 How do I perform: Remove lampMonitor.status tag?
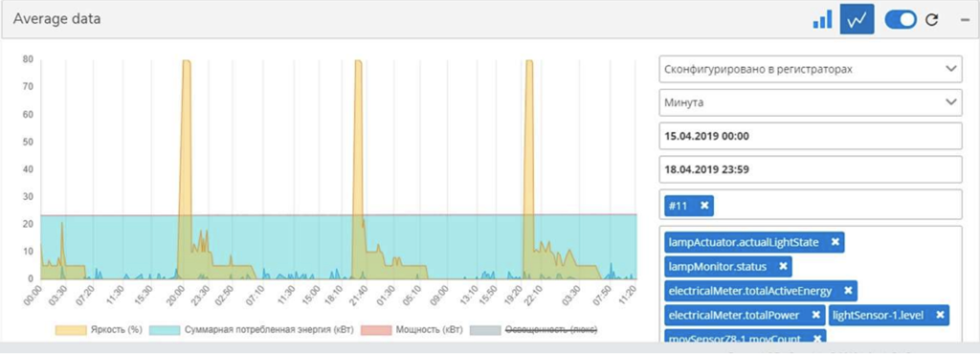[x=783, y=267]
